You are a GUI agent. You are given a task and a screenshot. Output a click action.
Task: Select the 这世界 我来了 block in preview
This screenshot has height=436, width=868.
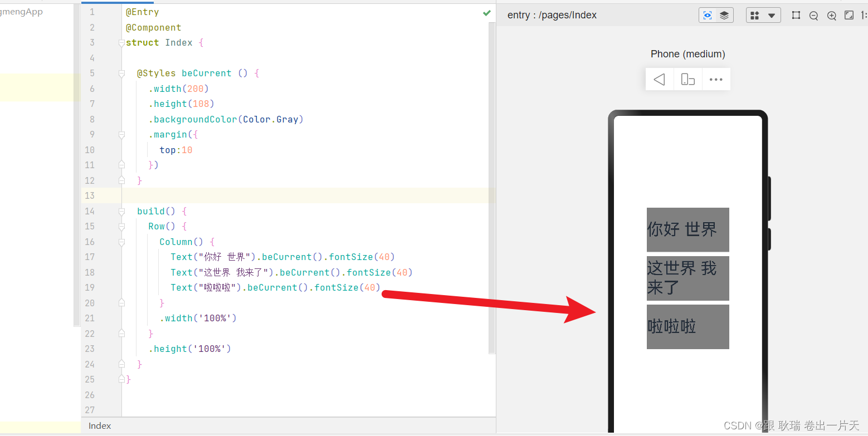pos(688,278)
